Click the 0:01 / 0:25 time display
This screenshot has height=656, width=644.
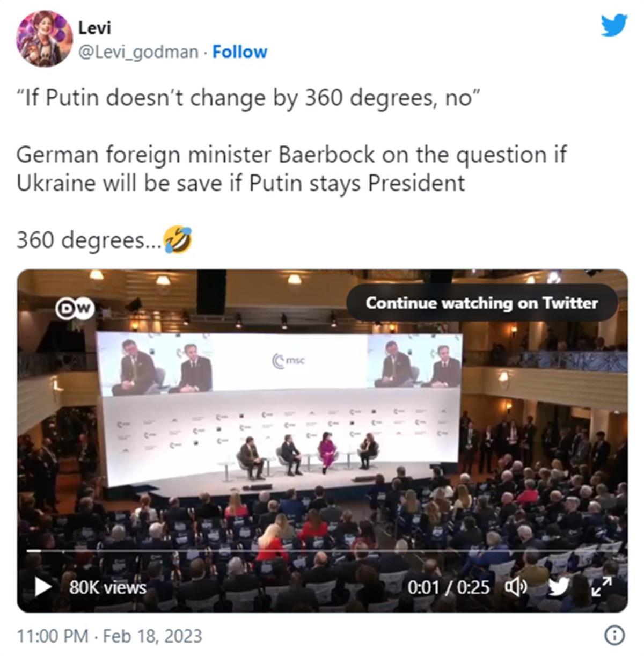pos(448,587)
